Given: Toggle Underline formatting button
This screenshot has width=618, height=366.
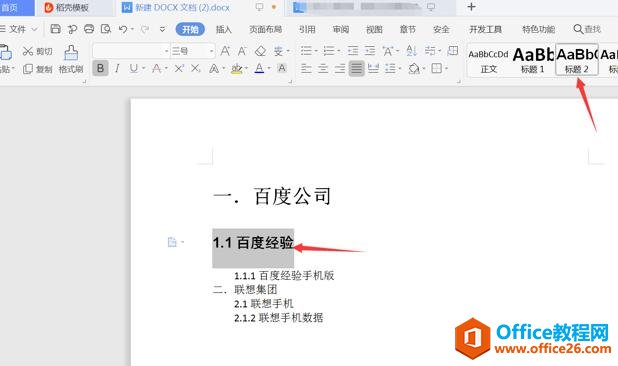Looking at the screenshot, I should click(134, 69).
